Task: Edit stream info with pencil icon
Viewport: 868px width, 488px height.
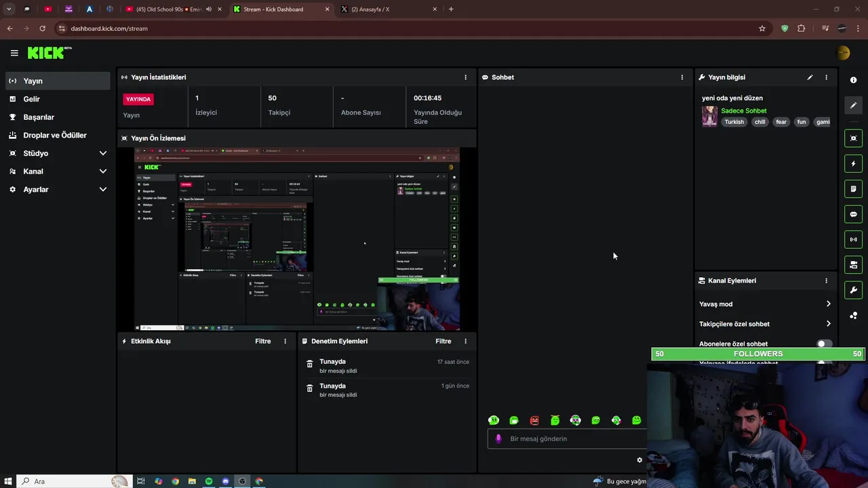Action: [x=810, y=77]
